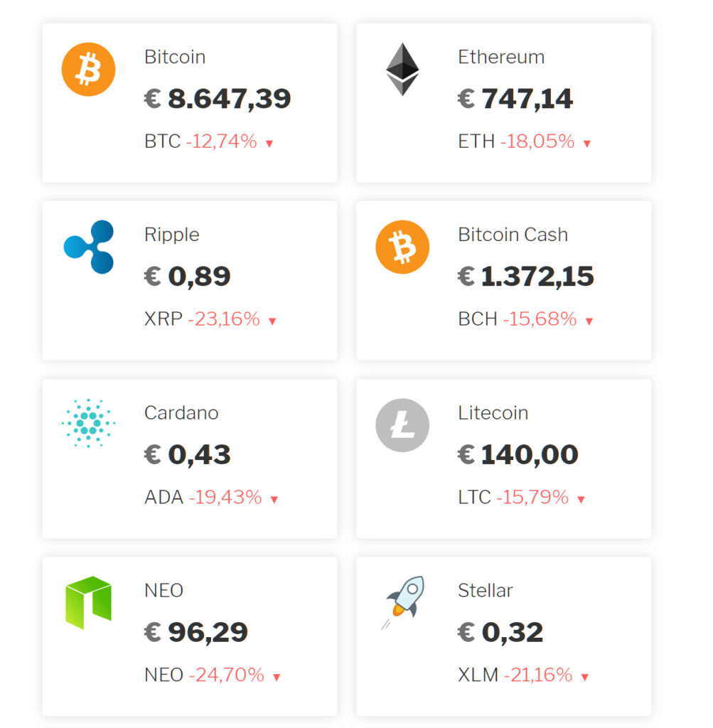Select the blue Ripple logo icon
Image resolution: width=713 pixels, height=728 pixels.
pyautogui.click(x=89, y=247)
